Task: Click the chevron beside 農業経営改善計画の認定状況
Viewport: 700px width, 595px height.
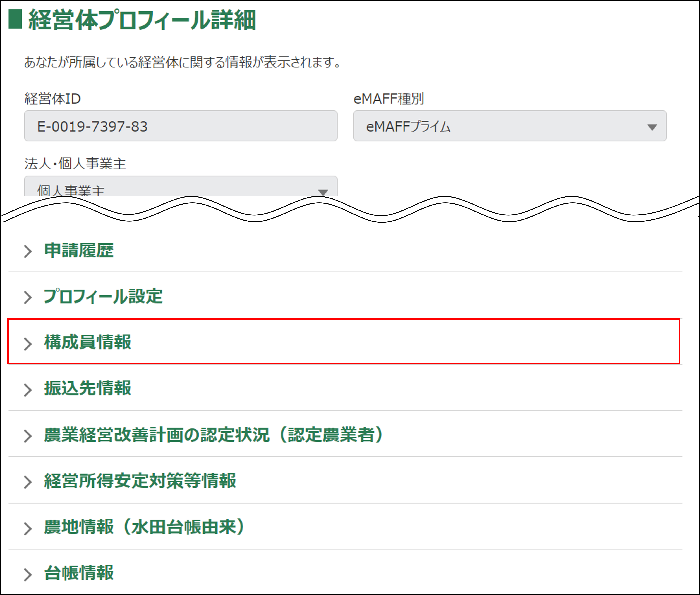Action: coord(28,436)
